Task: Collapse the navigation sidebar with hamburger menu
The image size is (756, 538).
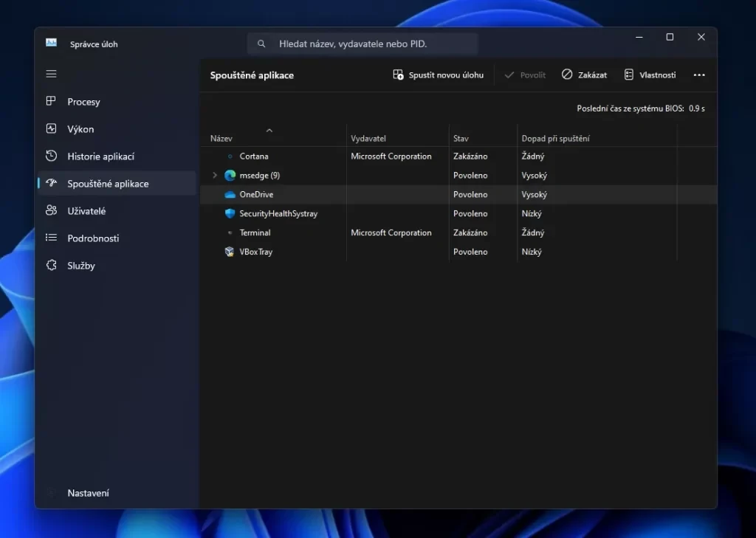Action: (x=51, y=74)
